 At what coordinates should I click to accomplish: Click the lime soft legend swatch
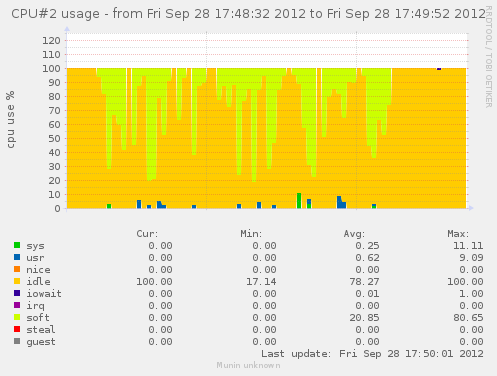point(17,317)
